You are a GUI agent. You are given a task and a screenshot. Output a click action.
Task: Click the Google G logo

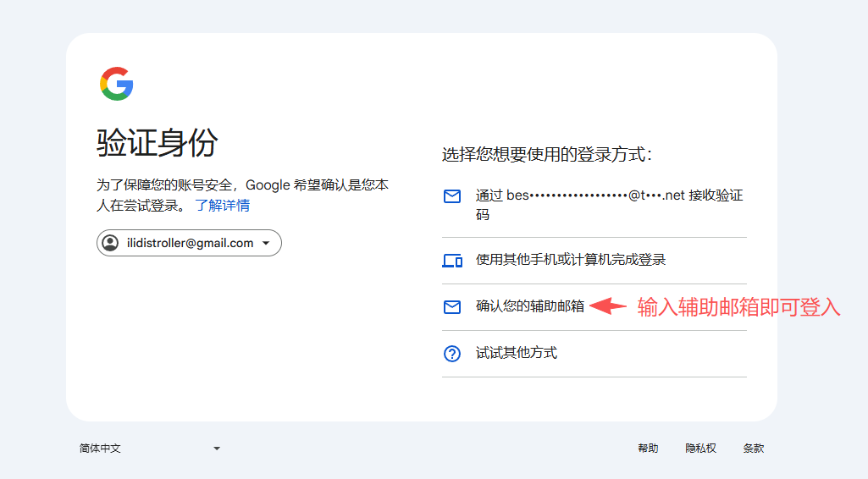(x=116, y=84)
